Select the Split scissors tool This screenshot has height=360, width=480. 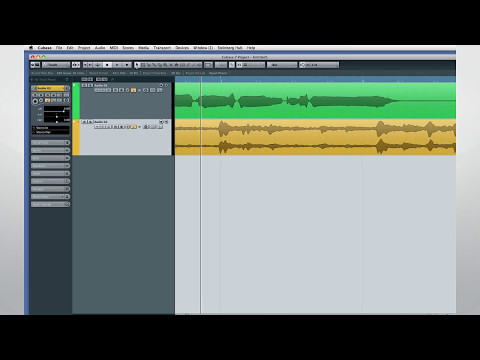(149, 65)
